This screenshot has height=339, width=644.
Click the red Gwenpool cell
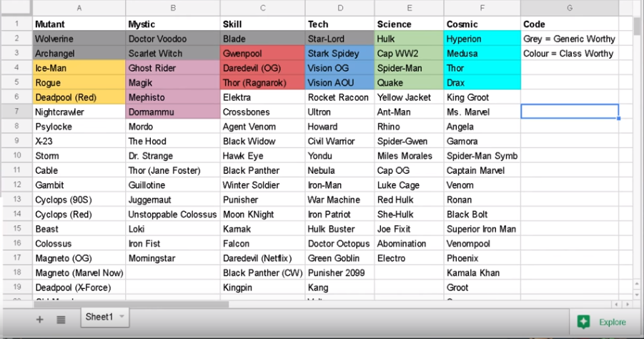(263, 54)
